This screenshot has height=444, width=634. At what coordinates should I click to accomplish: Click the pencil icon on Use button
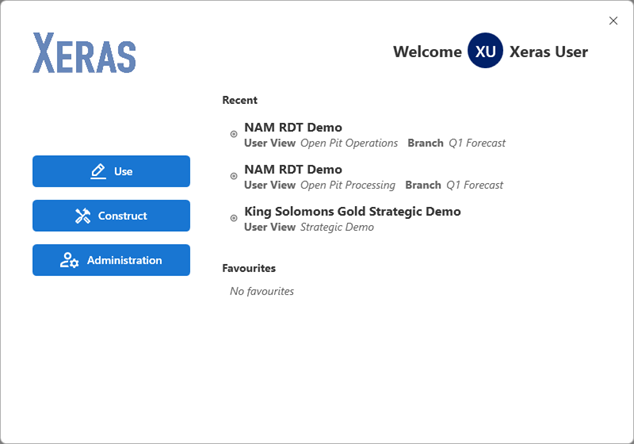pos(98,171)
